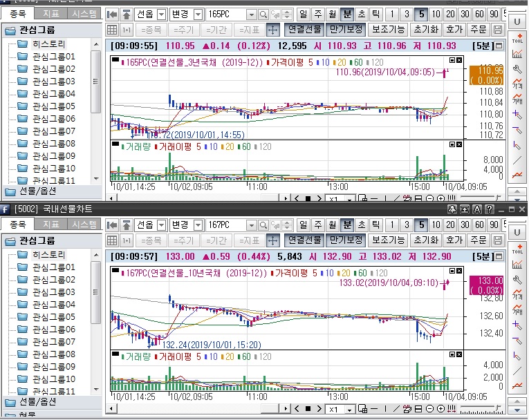The height and width of the screenshot is (420, 529).
Task: Click the stop playback square in the 167PC bottom bar
Action: (x=308, y=409)
